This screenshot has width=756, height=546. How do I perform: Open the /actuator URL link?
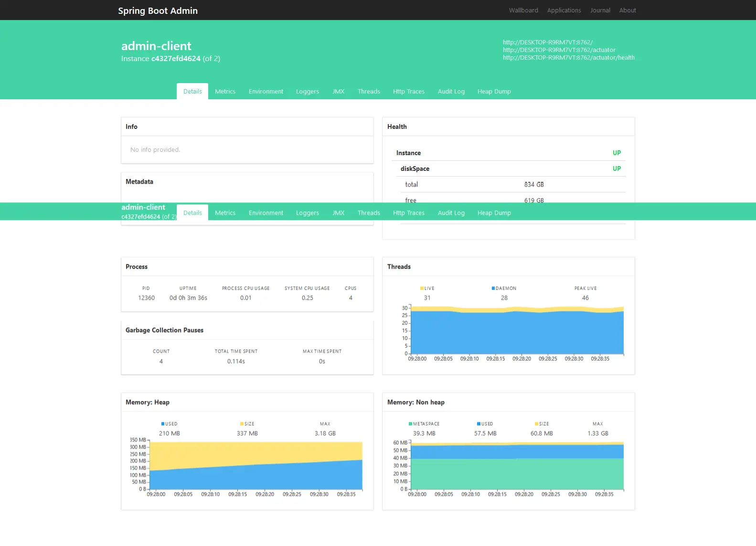[559, 50]
